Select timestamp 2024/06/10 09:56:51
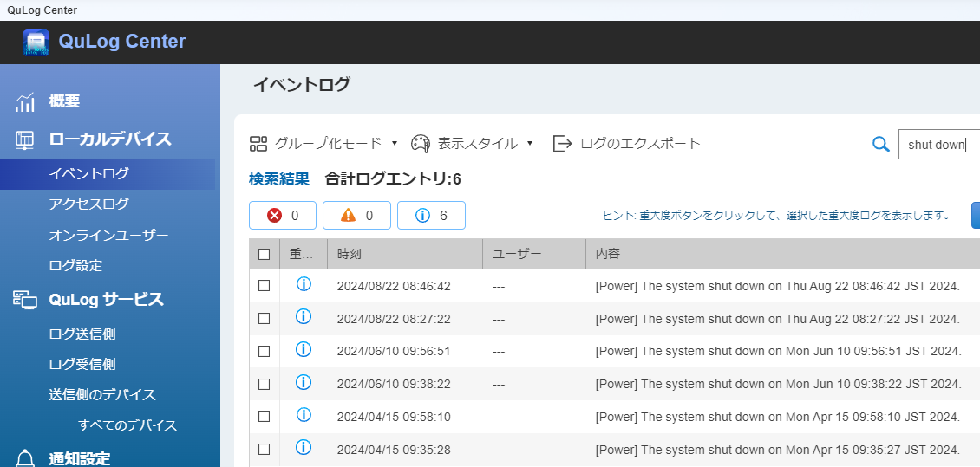This screenshot has width=980, height=467. 394,352
